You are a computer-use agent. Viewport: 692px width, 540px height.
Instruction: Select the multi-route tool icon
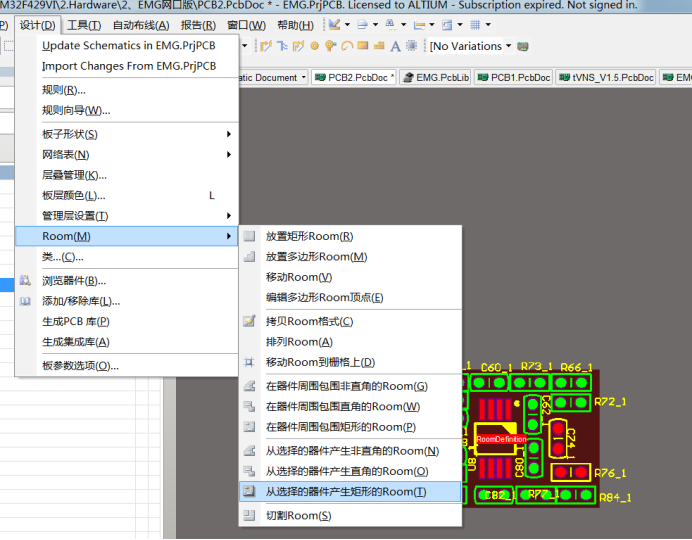(x=298, y=46)
